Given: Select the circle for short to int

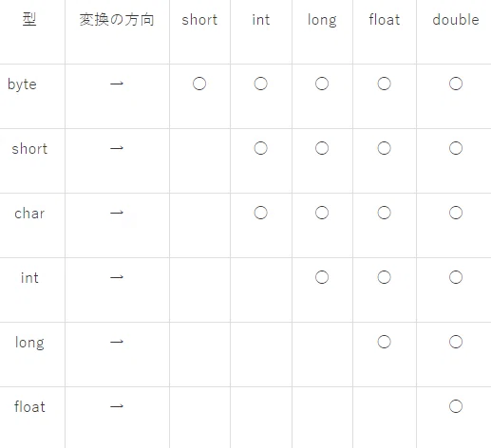Looking at the screenshot, I should (261, 148).
